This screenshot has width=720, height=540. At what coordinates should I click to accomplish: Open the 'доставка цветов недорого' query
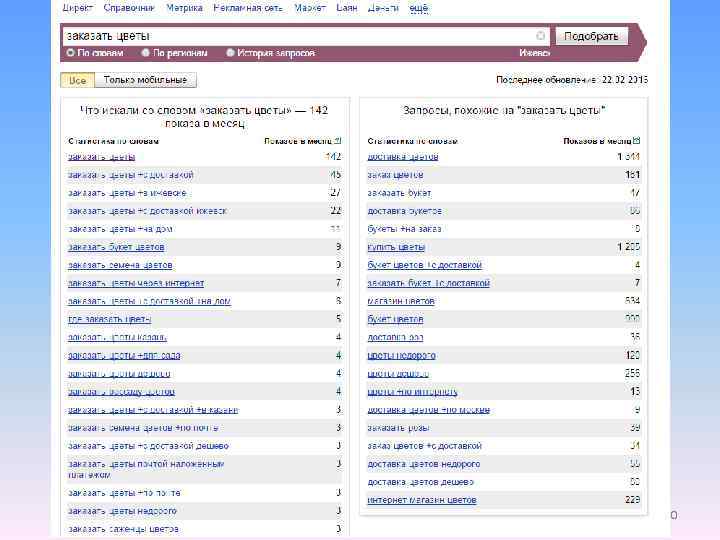coord(424,464)
